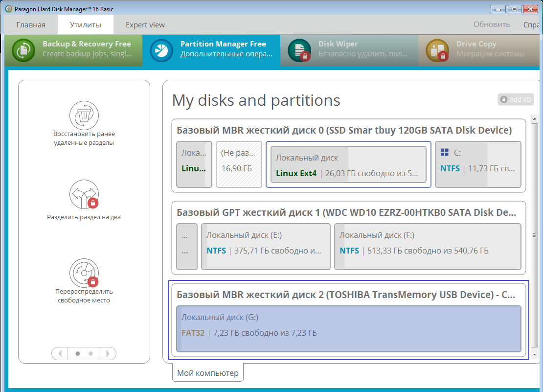
Task: Select the 16,90 GB unallocated space block
Action: tap(238, 164)
